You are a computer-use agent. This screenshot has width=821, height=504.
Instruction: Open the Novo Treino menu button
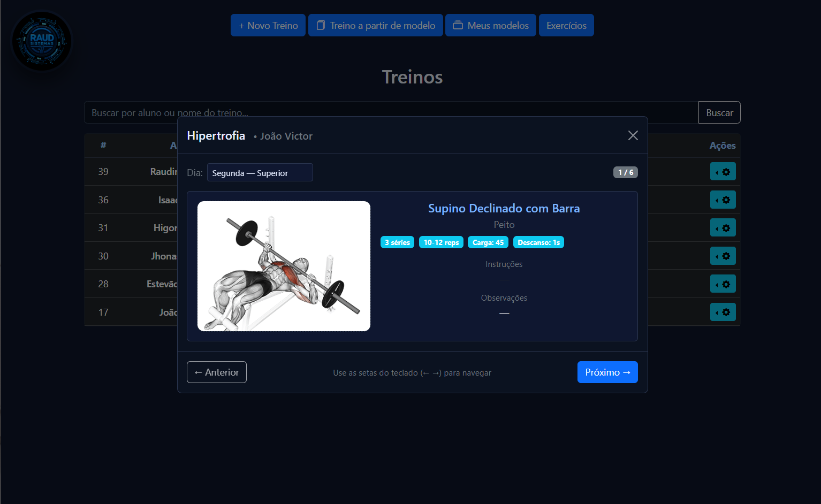pos(268,25)
